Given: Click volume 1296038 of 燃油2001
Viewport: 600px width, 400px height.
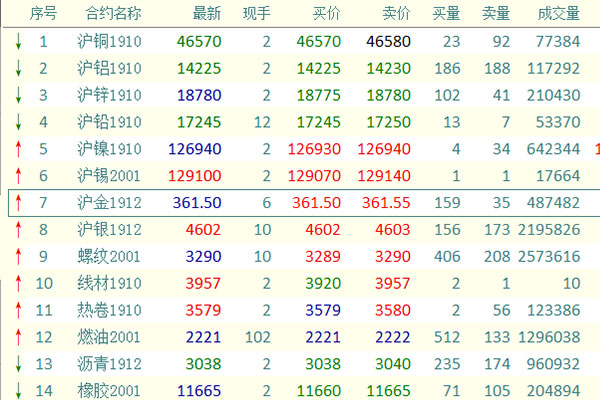Looking at the screenshot, I should [x=549, y=337].
